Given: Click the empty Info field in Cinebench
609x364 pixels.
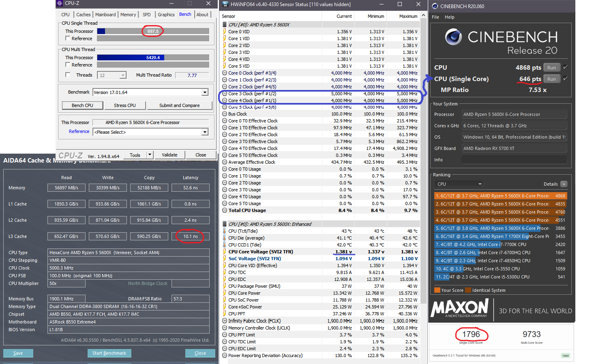Looking at the screenshot, I should pyautogui.click(x=515, y=160).
